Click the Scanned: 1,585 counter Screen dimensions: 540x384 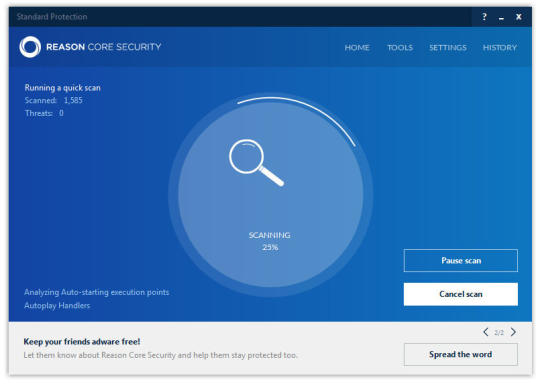53,100
